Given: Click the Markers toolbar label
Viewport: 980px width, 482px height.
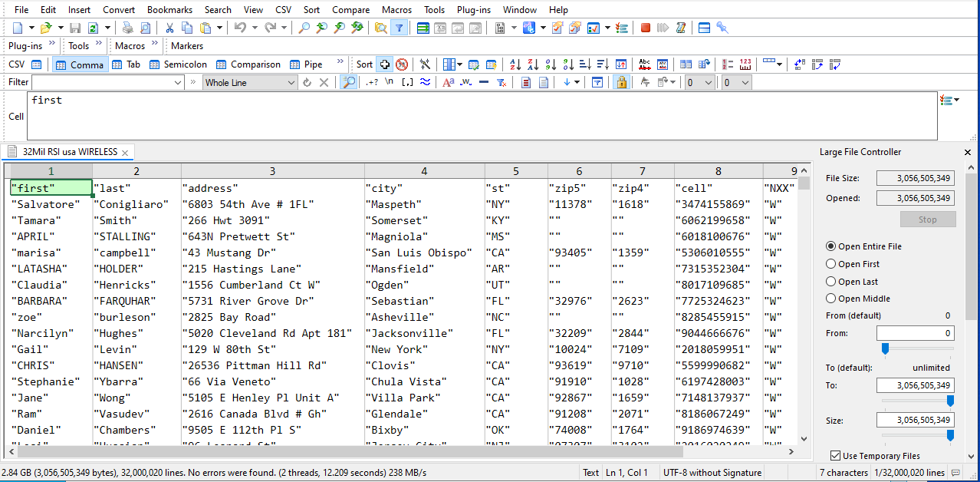Looking at the screenshot, I should tap(187, 46).
